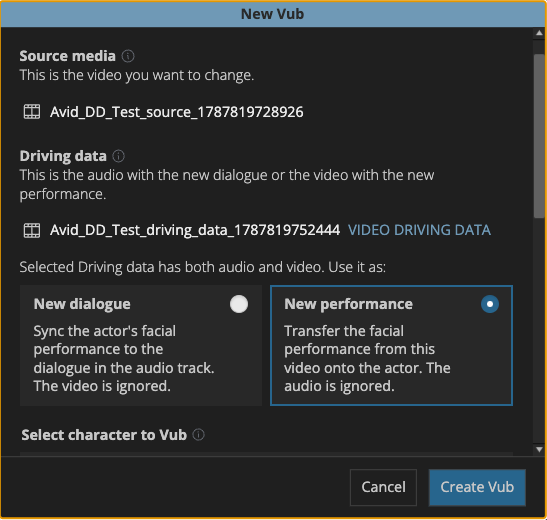The width and height of the screenshot is (547, 520).
Task: Click the film clip icon beside Avid_DD_Test_source
Action: point(32,112)
